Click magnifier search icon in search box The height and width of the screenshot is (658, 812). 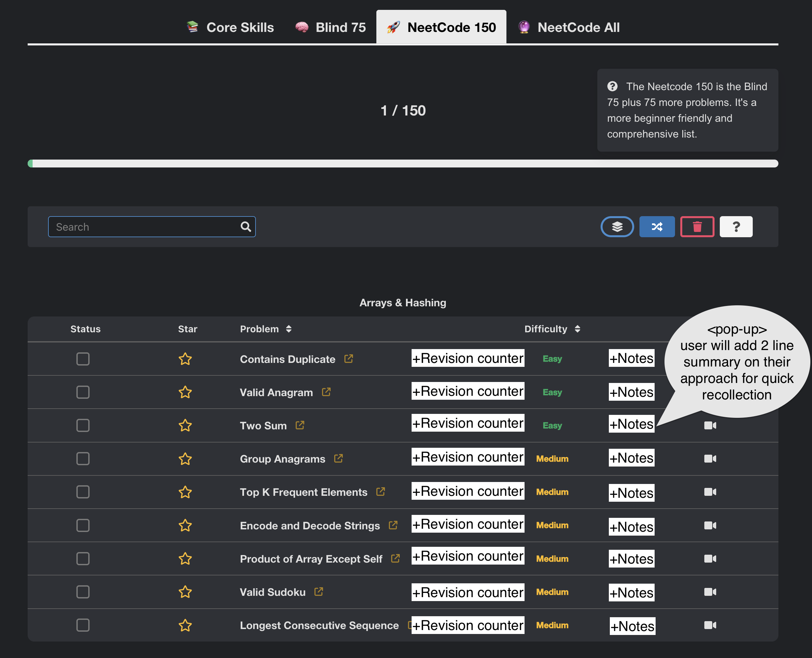(246, 227)
